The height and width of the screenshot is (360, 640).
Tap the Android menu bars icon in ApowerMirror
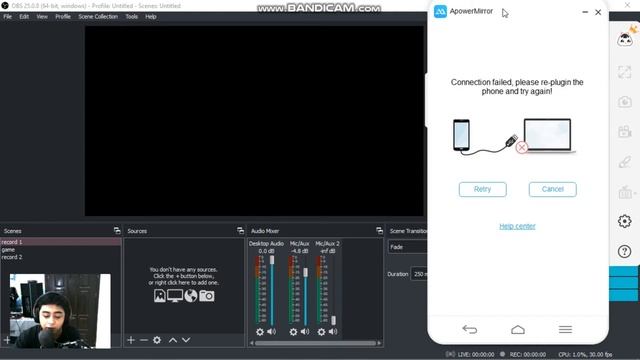pyautogui.click(x=565, y=329)
